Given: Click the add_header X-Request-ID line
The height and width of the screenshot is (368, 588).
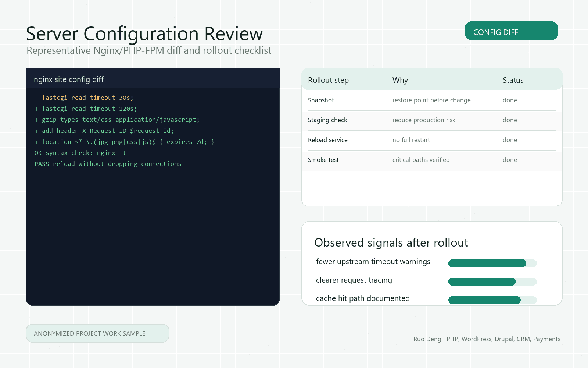Looking at the screenshot, I should 104,131.
